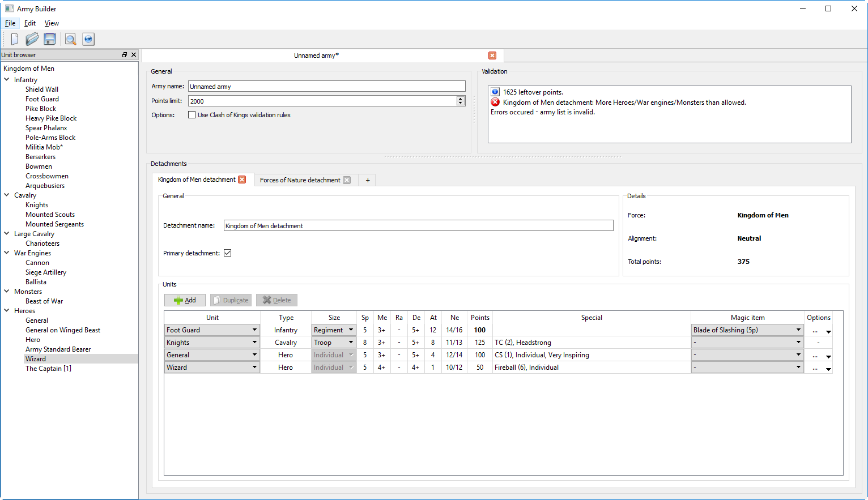868x500 pixels.
Task: Open View menu
Action: (52, 23)
